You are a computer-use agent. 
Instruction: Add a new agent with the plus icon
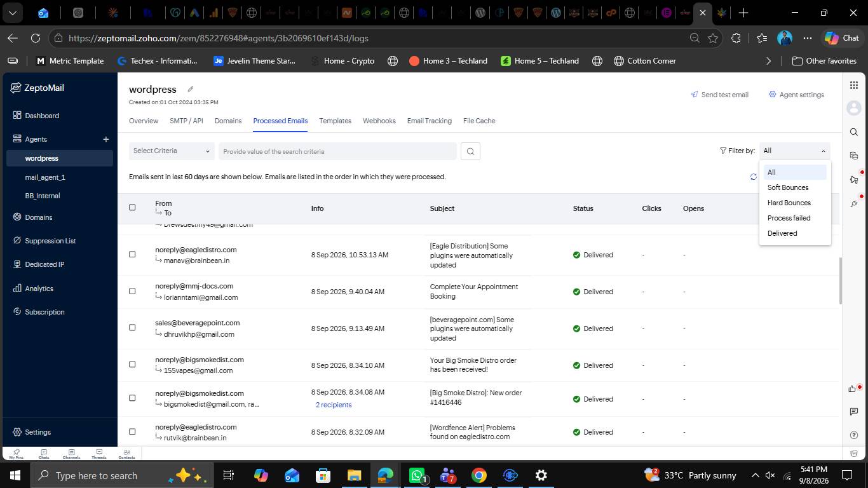tap(106, 139)
